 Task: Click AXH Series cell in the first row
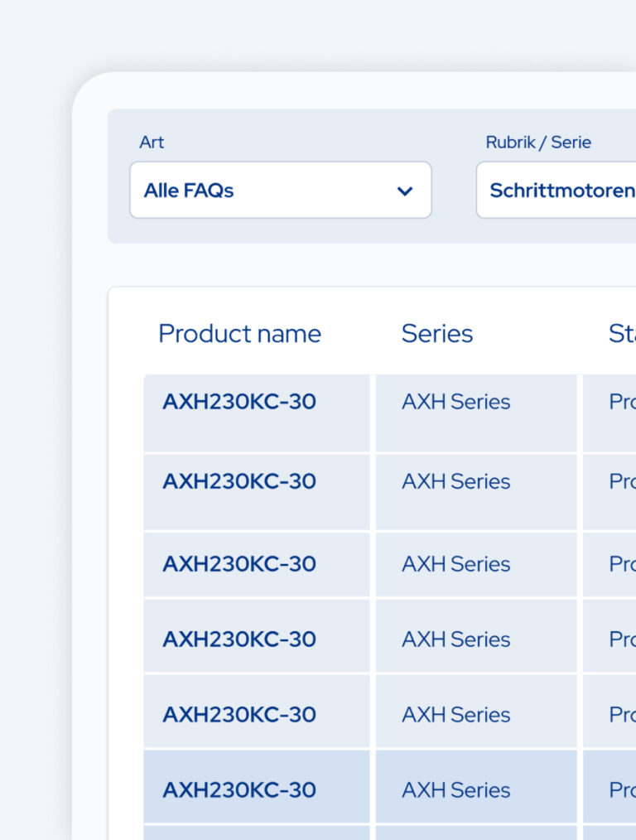(476, 413)
